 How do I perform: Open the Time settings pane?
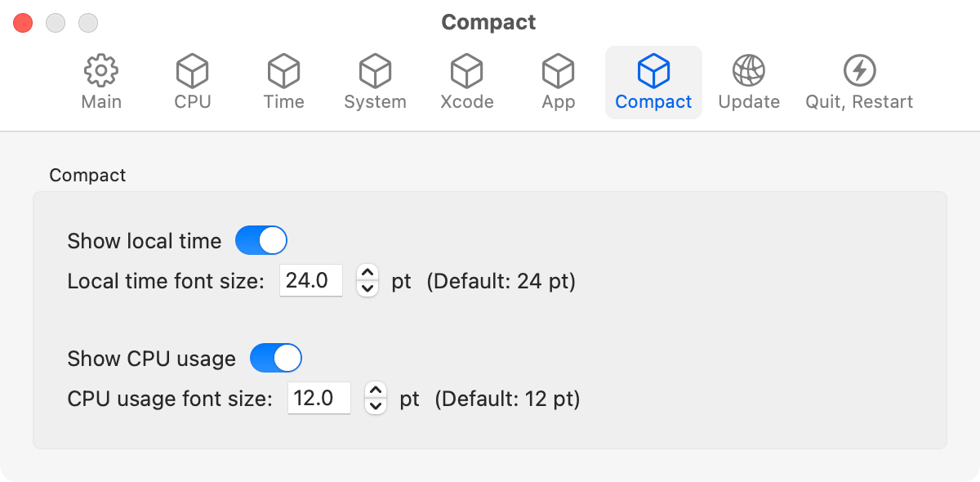(283, 79)
